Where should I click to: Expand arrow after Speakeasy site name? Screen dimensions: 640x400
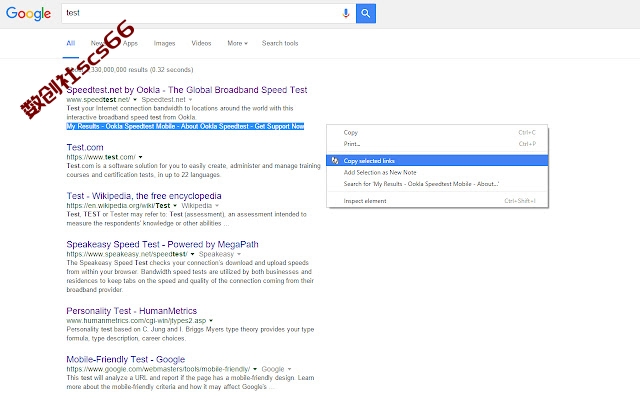[239, 254]
